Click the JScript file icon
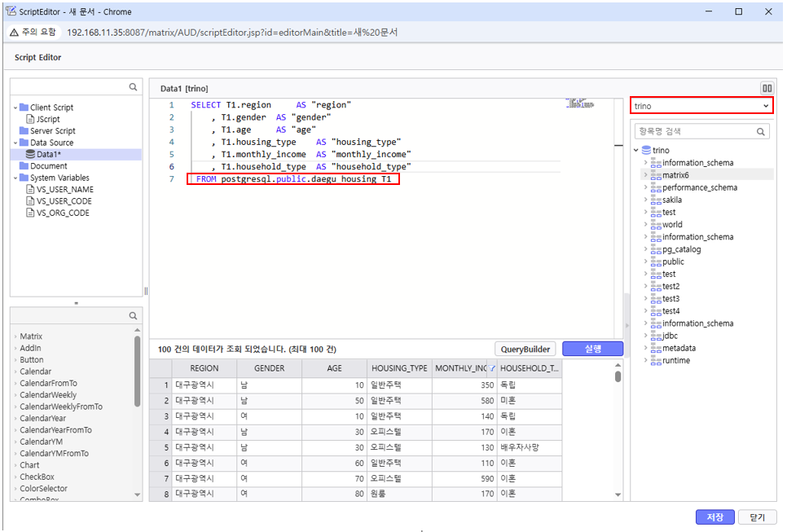787x532 pixels. tap(30, 119)
